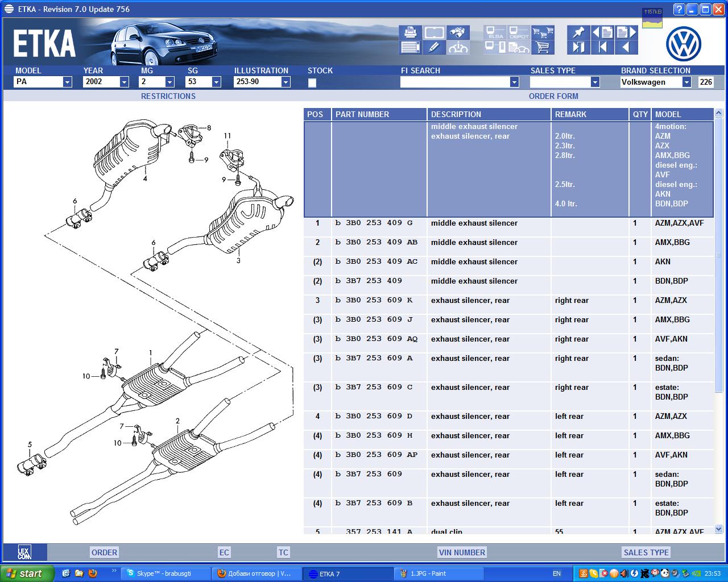Click the exit door icon
The width and height of the screenshot is (728, 582).
(x=578, y=48)
